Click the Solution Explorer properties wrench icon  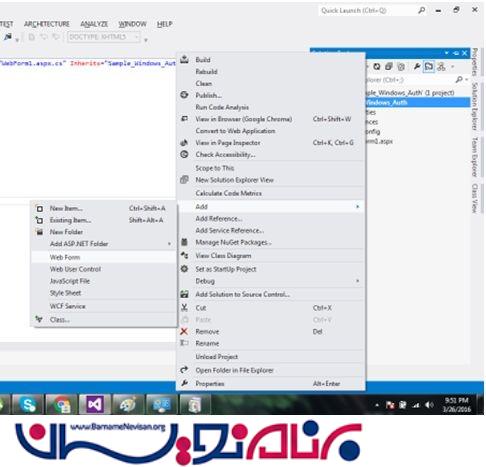417,67
